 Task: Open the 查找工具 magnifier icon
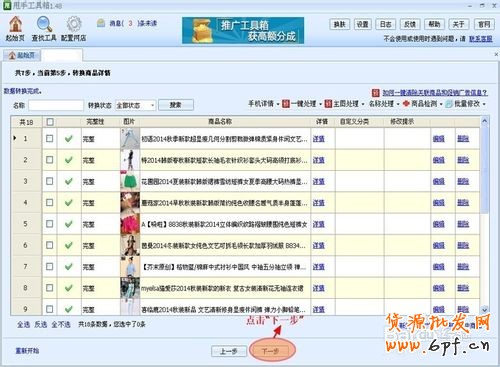[x=44, y=25]
